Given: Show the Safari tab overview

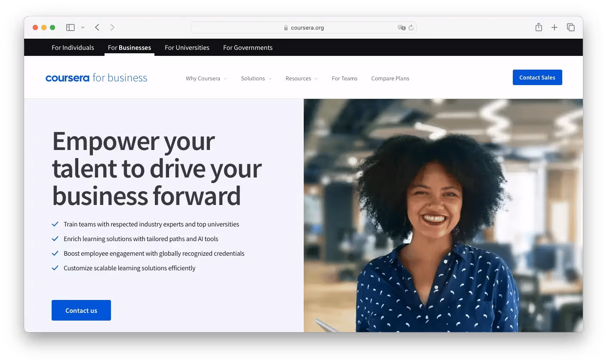Looking at the screenshot, I should tap(571, 27).
